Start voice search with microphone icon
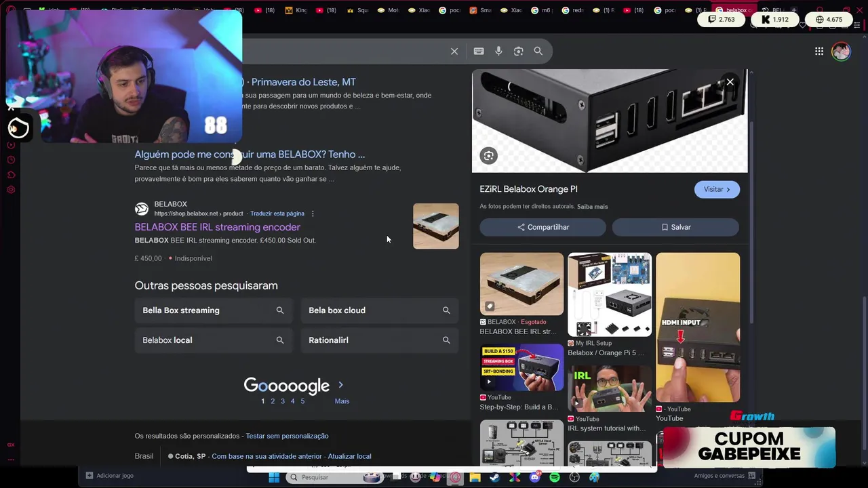 [498, 52]
